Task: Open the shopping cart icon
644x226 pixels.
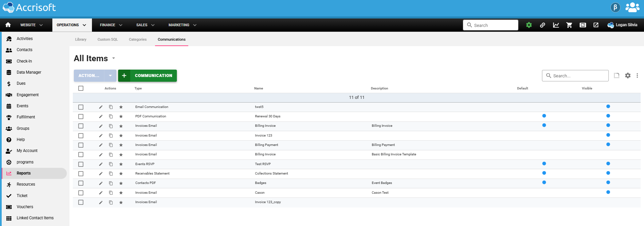Action: point(569,25)
